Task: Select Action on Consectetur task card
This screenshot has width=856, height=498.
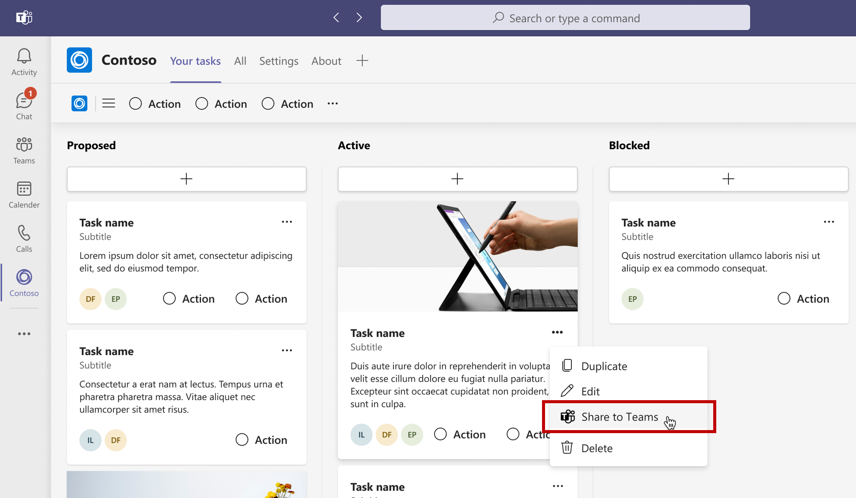Action: (x=242, y=440)
